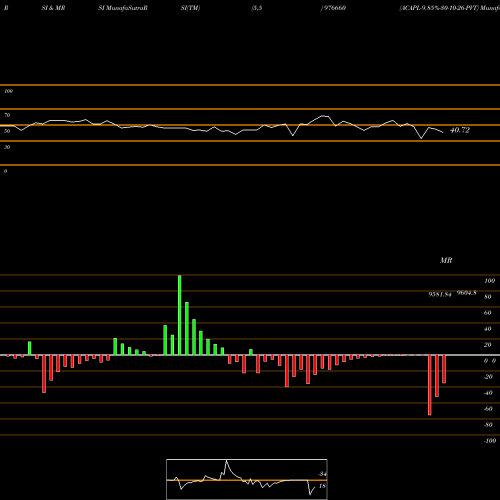Click the RSI line peak above the 50 level

pyautogui.click(x=323, y=116)
